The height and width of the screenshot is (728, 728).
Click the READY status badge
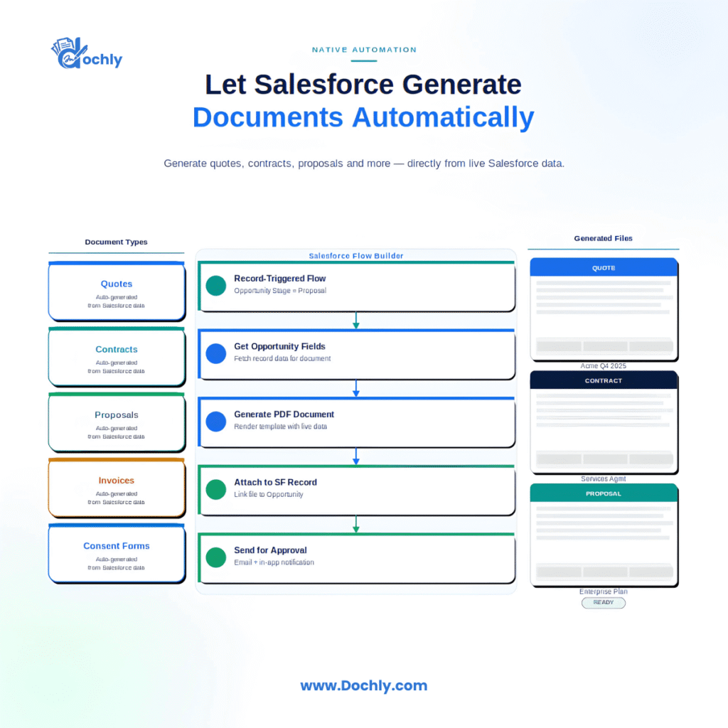[604, 603]
